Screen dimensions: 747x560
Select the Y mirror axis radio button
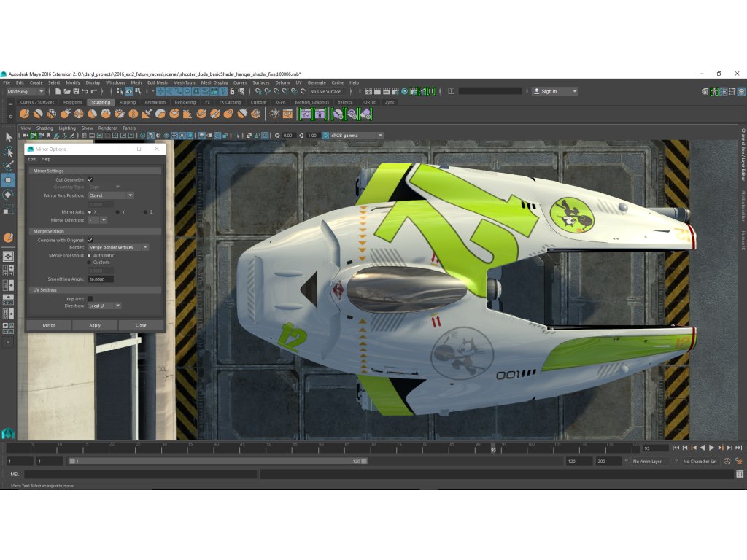117,211
